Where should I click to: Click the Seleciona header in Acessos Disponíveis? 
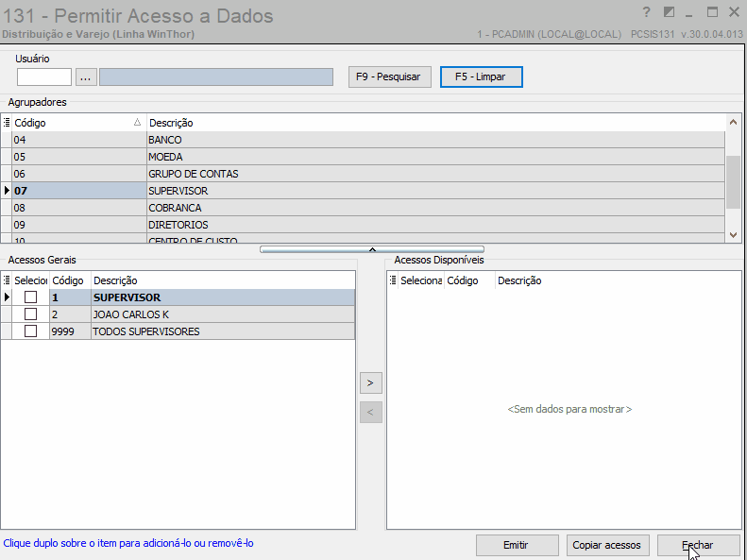(421, 280)
